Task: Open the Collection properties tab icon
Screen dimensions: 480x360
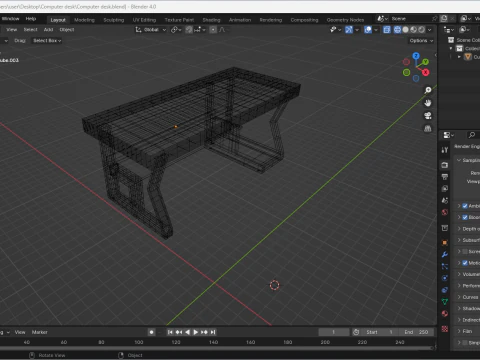Action: pos(445,228)
